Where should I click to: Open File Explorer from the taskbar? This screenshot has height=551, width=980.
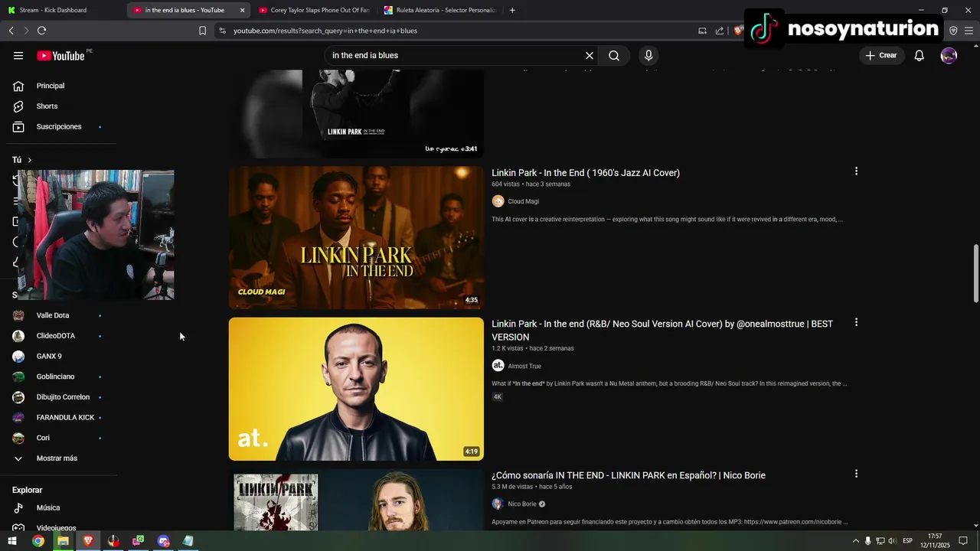[x=63, y=541]
